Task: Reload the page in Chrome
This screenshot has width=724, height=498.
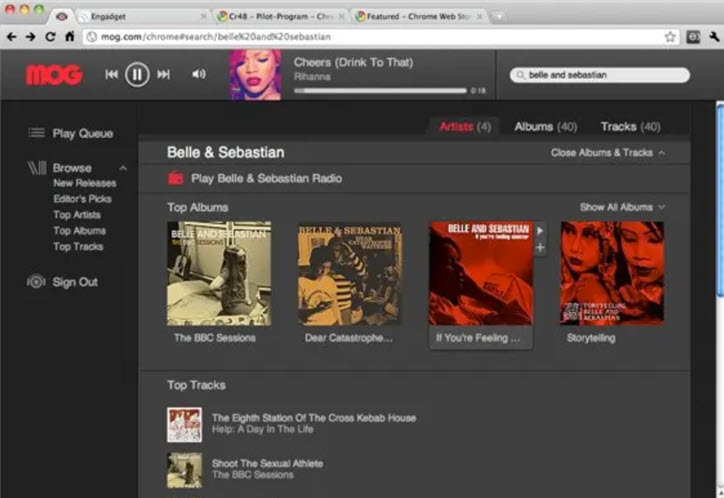Action: click(51, 36)
